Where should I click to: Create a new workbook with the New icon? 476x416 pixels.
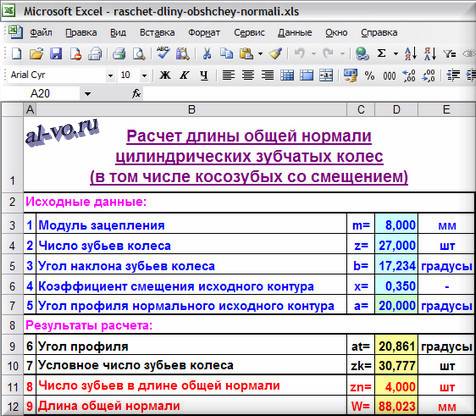[16, 54]
